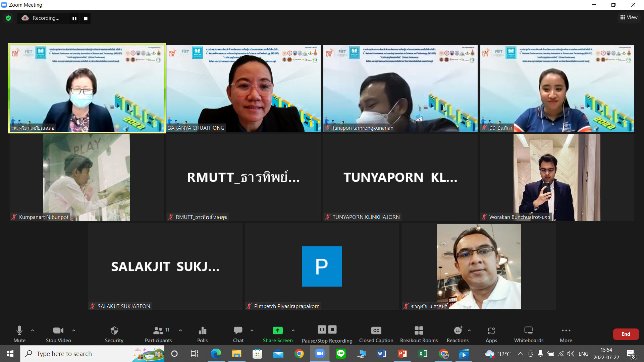Pause recording in top recording bar
This screenshot has width=644, height=362.
74,18
